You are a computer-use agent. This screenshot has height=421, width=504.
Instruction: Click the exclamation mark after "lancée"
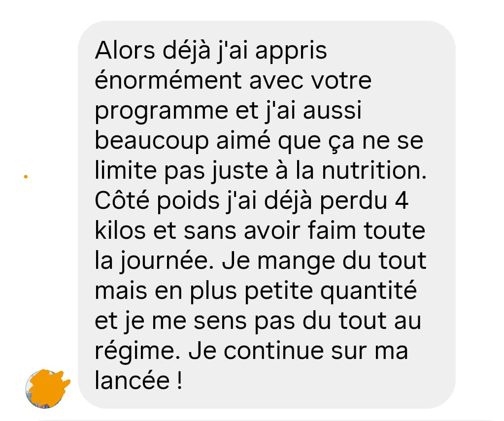click(179, 380)
